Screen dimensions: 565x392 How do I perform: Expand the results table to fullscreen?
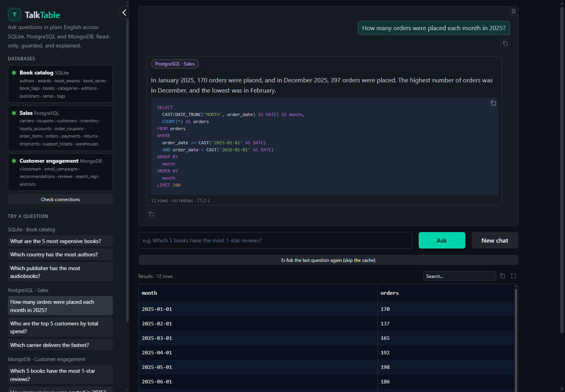point(514,276)
